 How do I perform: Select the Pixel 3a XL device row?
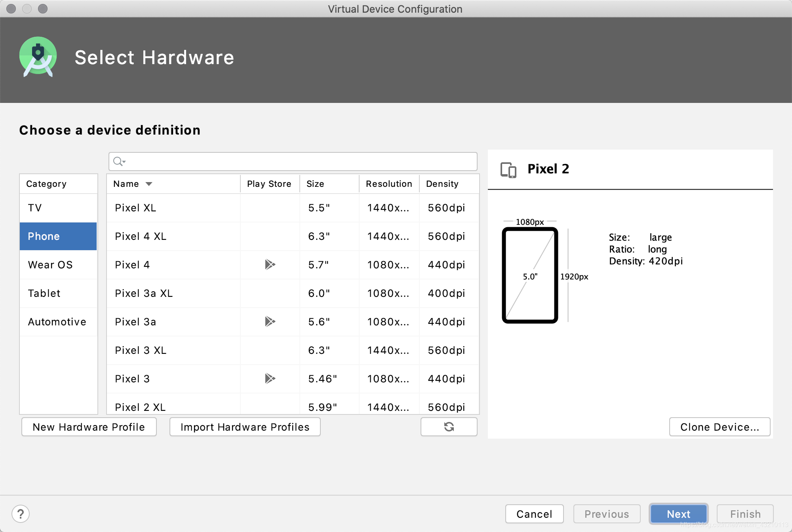pyautogui.click(x=293, y=293)
